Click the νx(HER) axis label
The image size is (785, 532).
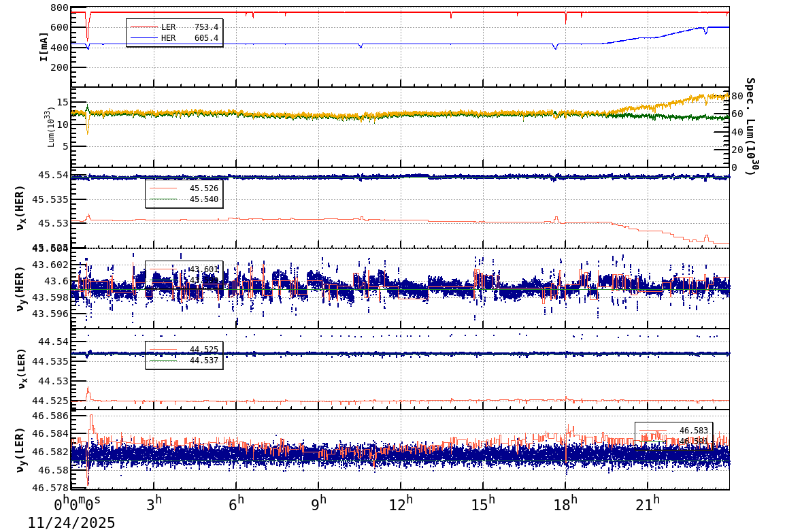(20, 207)
